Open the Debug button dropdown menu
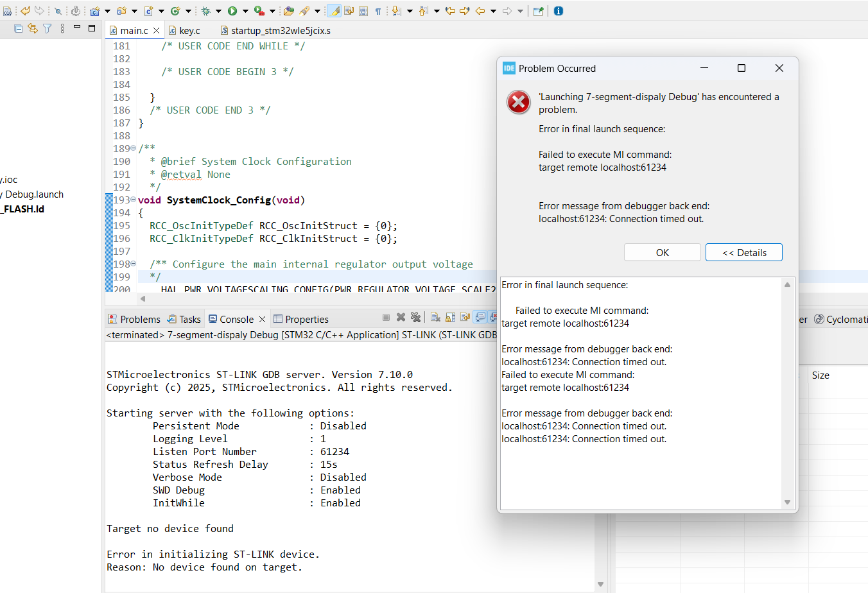The width and height of the screenshot is (868, 593). point(218,11)
